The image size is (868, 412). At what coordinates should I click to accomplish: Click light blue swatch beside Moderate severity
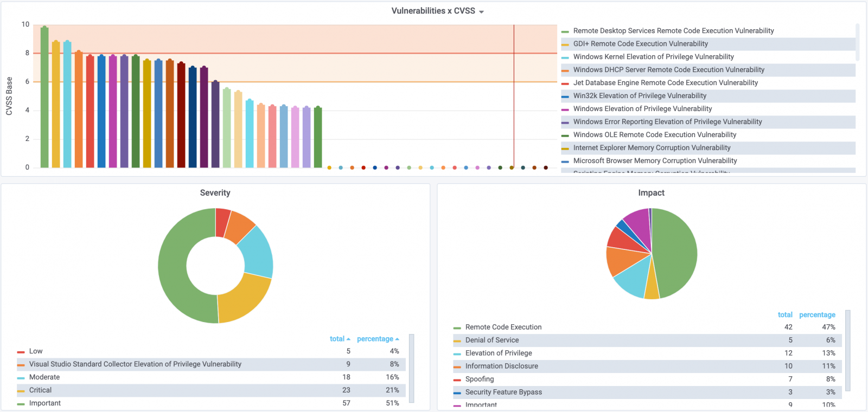[x=21, y=378]
